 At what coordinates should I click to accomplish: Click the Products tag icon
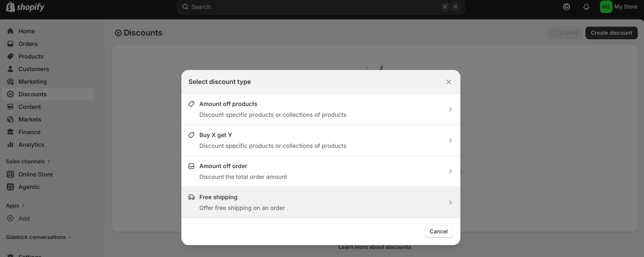(10, 56)
